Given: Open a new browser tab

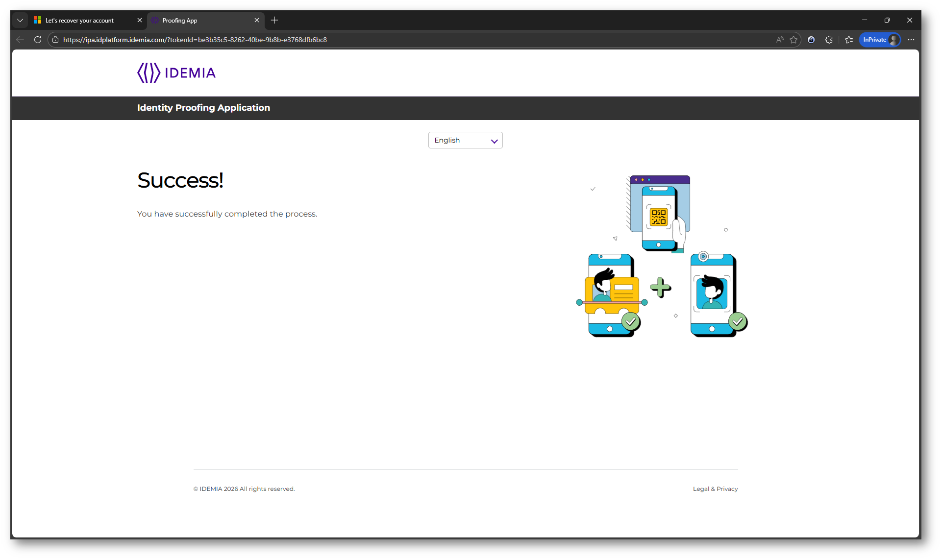Looking at the screenshot, I should [274, 20].
